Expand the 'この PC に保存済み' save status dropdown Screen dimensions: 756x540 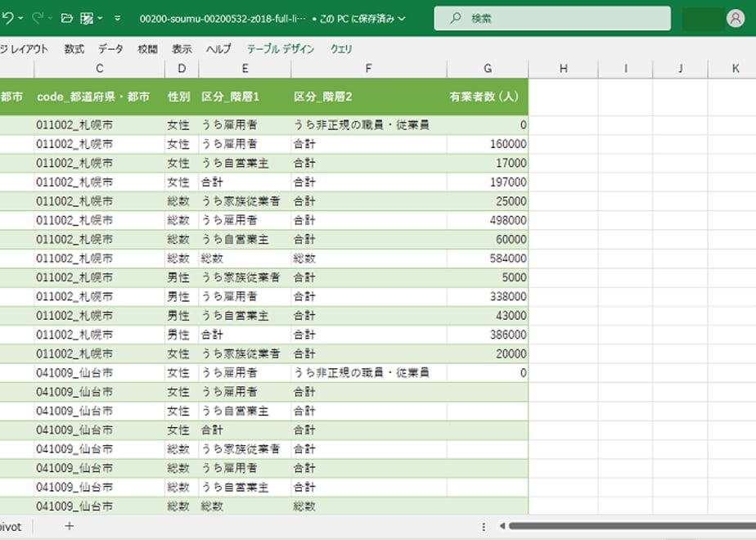pos(401,19)
